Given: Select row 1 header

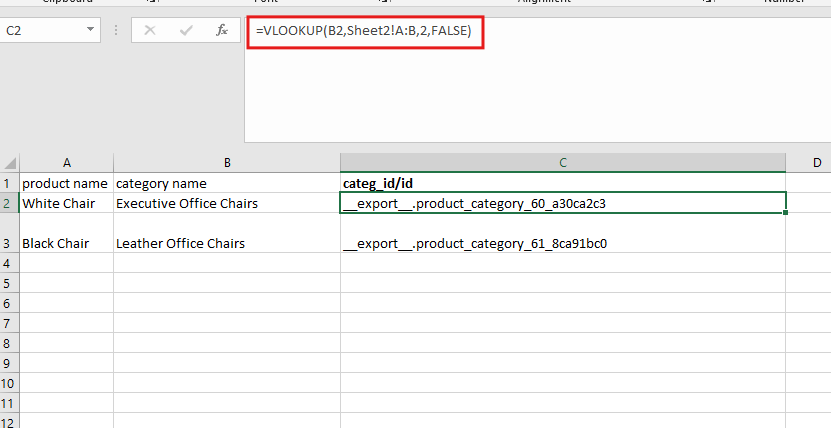Looking at the screenshot, I should pos(9,183).
